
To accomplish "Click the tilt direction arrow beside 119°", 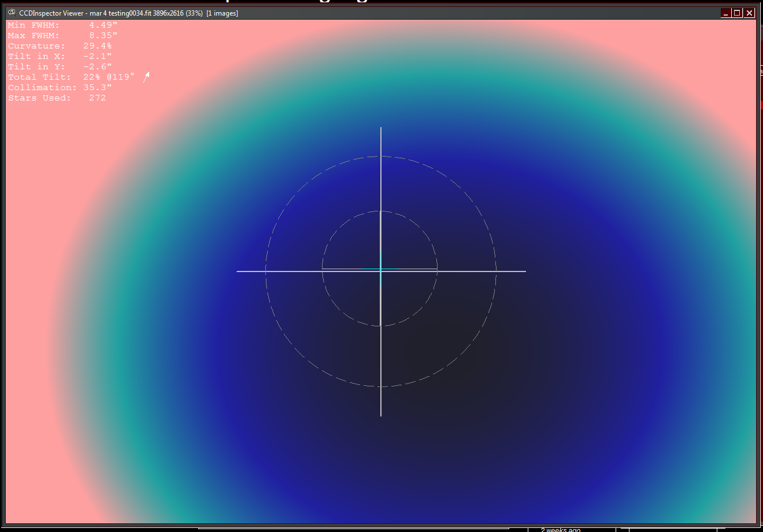I will tap(146, 77).
